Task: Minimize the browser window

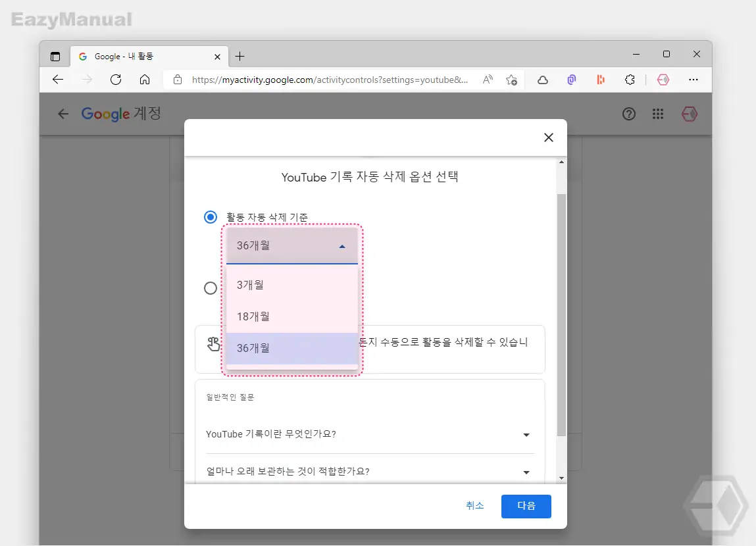Action: pyautogui.click(x=636, y=55)
